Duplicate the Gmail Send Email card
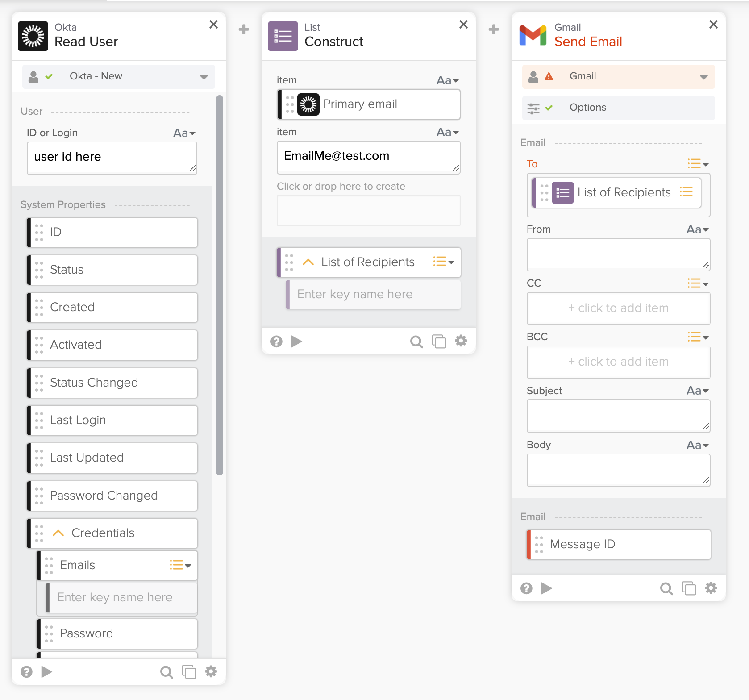Image resolution: width=749 pixels, height=700 pixels. [689, 588]
